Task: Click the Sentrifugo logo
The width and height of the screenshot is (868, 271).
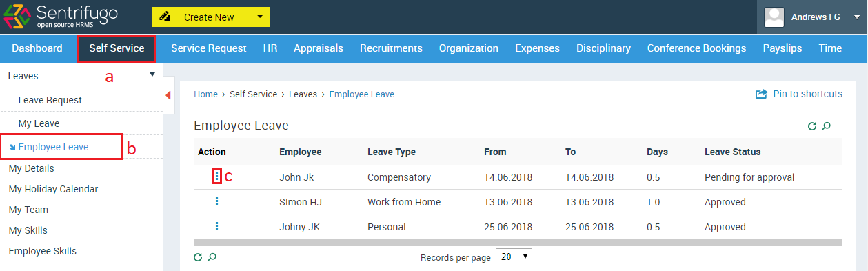Action: [61, 17]
